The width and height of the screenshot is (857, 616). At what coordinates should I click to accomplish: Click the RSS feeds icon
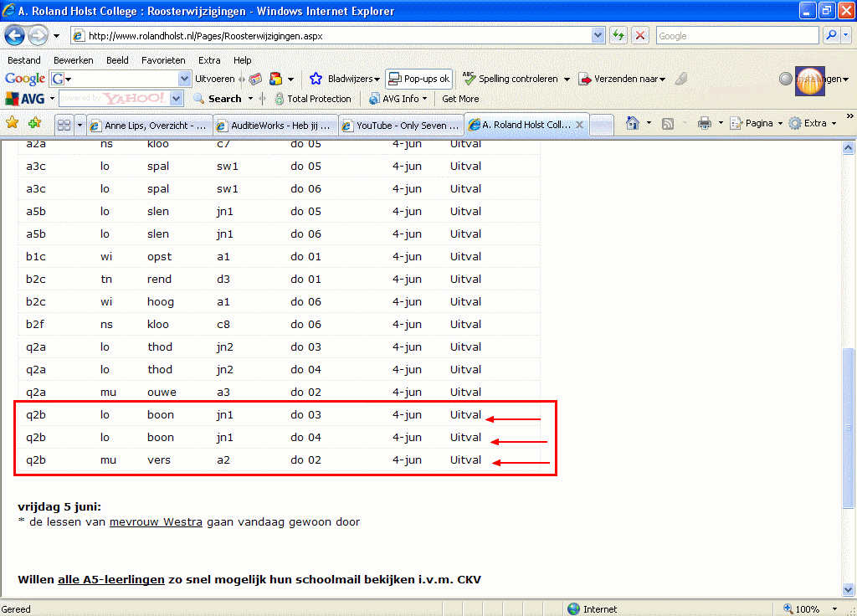coord(667,124)
